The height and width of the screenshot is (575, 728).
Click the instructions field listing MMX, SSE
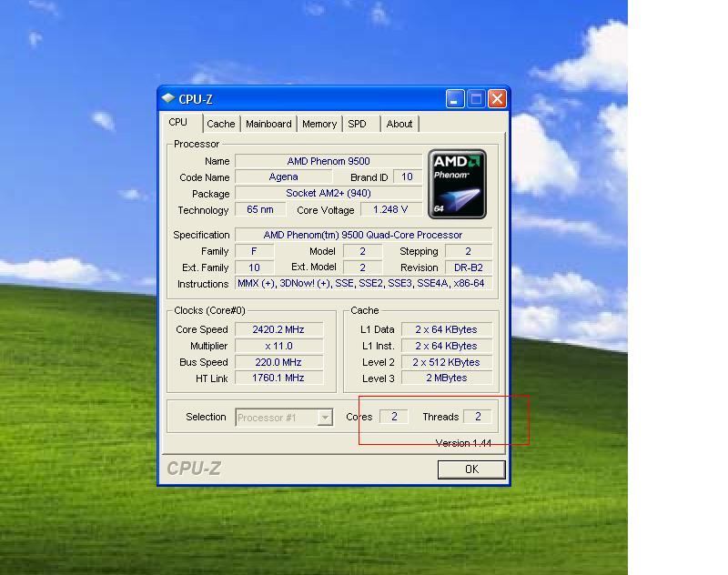tap(363, 283)
